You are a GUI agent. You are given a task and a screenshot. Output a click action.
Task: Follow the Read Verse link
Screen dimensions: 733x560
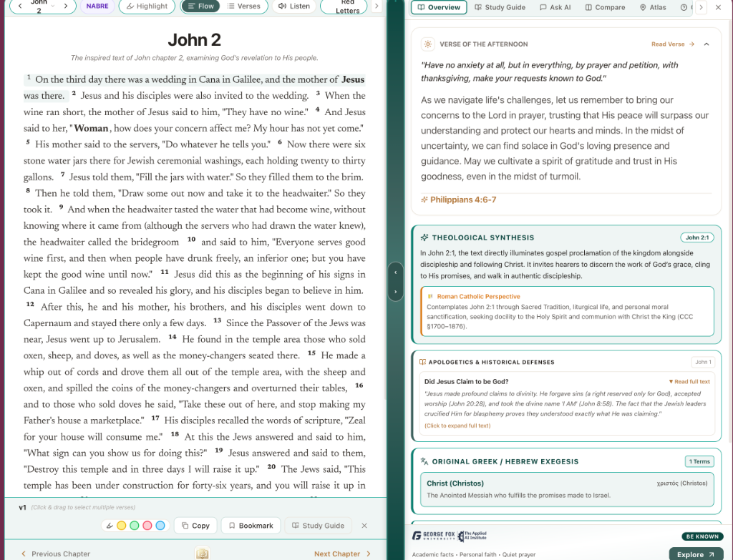point(673,44)
